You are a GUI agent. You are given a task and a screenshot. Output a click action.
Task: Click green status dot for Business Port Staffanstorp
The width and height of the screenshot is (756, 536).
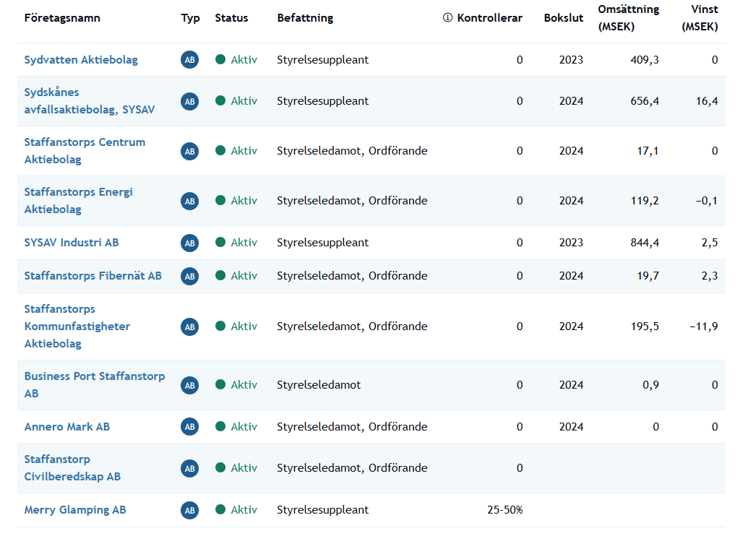coord(220,385)
